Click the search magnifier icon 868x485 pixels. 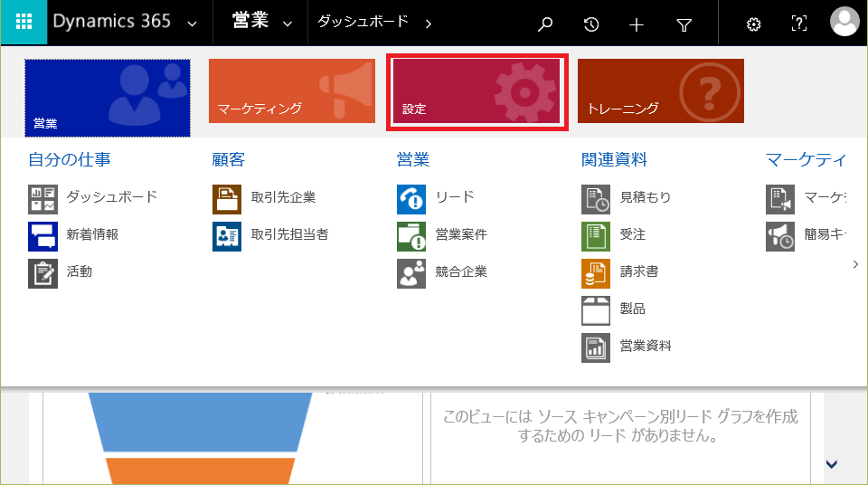tap(545, 24)
